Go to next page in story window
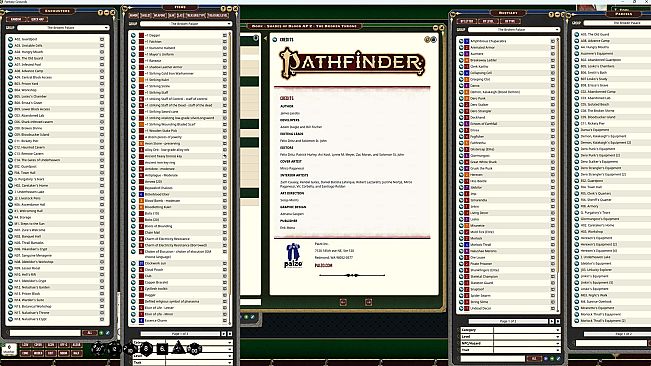The width and height of the screenshot is (651, 366). [368, 302]
